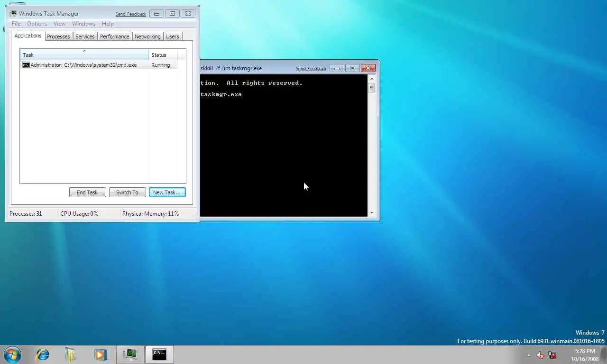Screen dimensions: 607x364
Task: Minimize the Task Manager window
Action: [x=156, y=14]
